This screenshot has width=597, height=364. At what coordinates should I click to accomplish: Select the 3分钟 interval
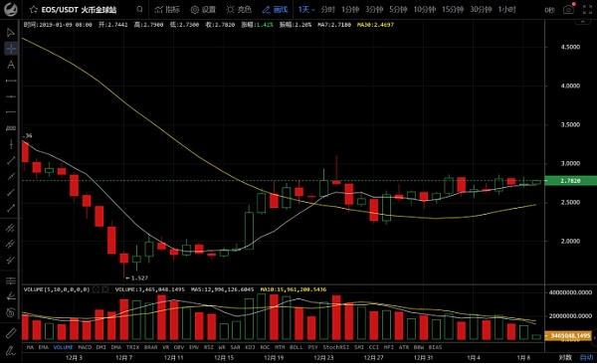pyautogui.click(x=374, y=10)
